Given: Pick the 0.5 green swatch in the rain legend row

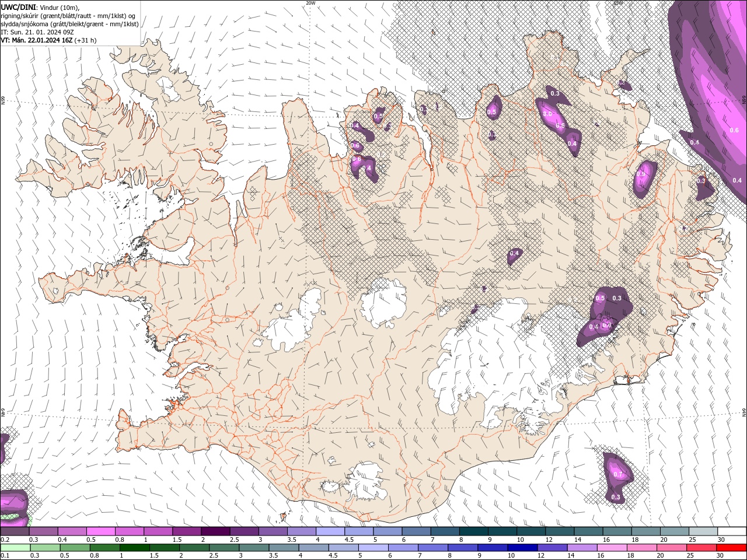Looking at the screenshot, I should point(75,548).
